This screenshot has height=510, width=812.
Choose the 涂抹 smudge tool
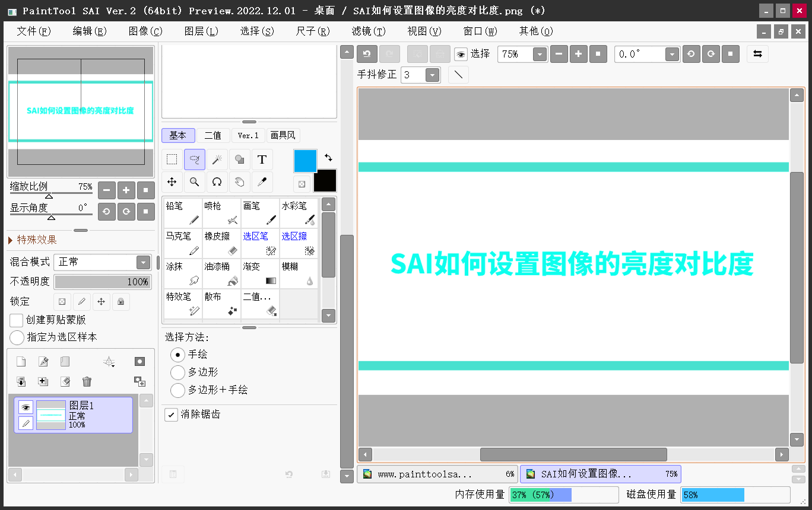click(183, 274)
